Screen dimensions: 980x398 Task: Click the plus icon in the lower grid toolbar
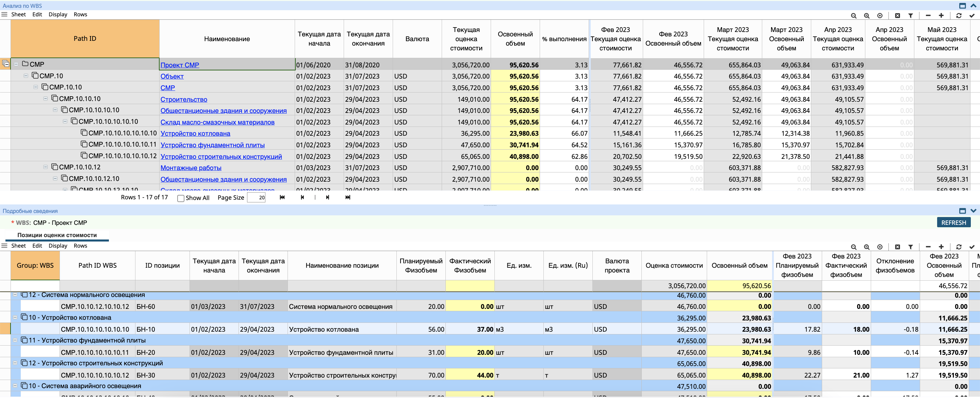[941, 247]
